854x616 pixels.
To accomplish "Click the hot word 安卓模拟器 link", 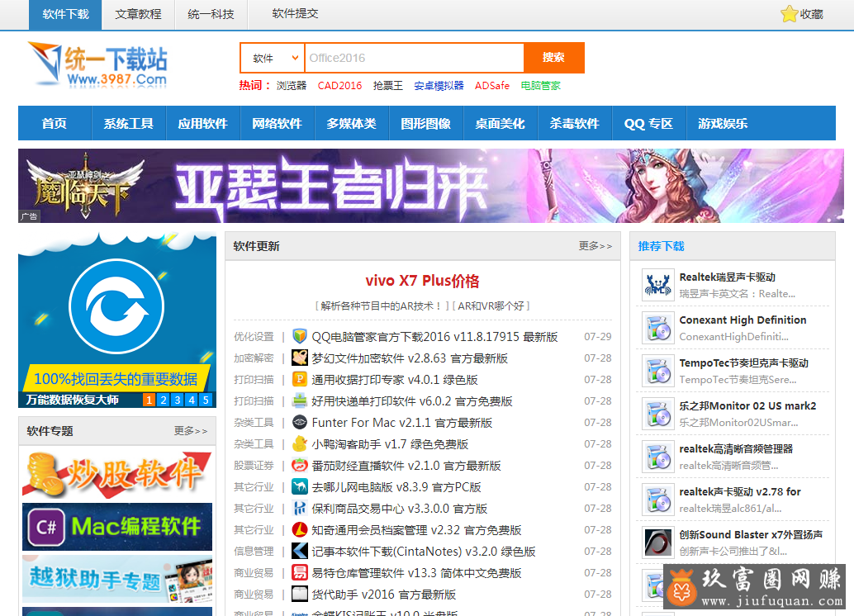I will pyautogui.click(x=439, y=86).
